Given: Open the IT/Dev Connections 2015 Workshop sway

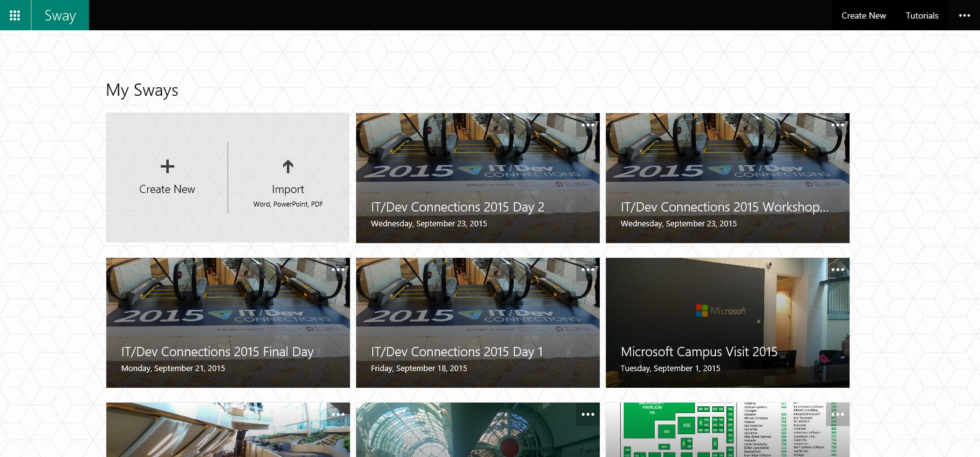Looking at the screenshot, I should click(724, 207).
